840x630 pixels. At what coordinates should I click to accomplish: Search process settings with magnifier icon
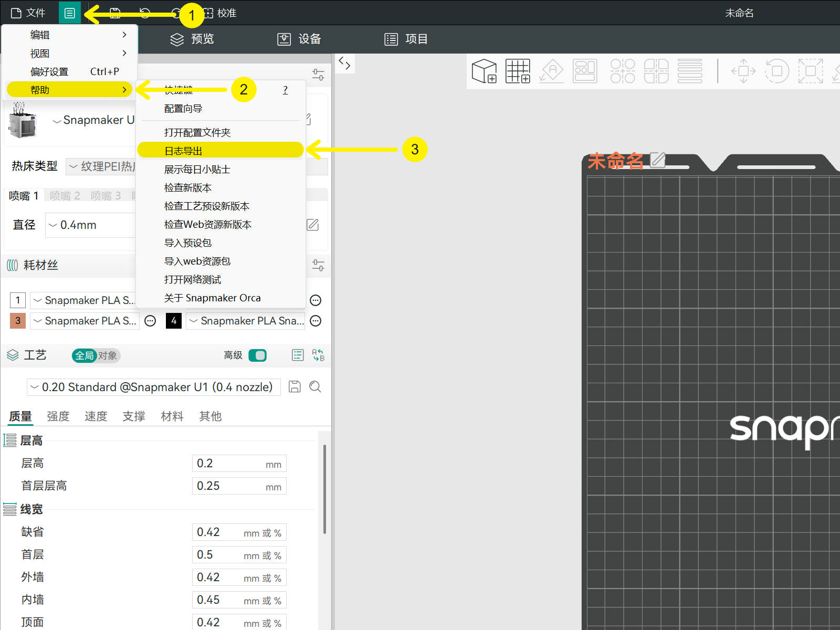pyautogui.click(x=315, y=387)
